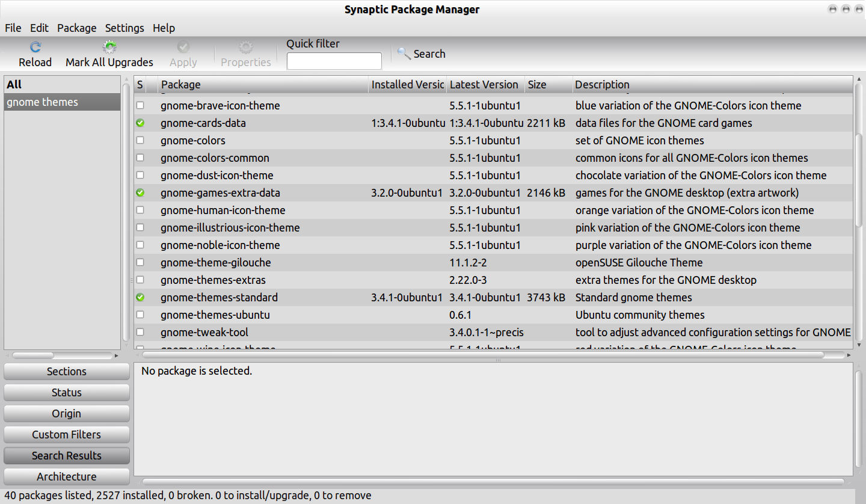Sort by Size column header
This screenshot has width=866, height=504.
point(548,85)
